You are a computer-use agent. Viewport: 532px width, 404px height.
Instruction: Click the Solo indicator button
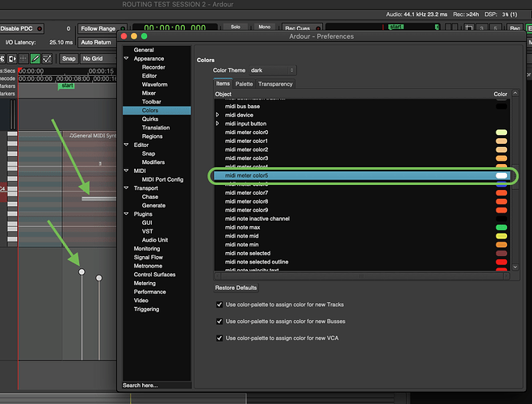pos(235,27)
